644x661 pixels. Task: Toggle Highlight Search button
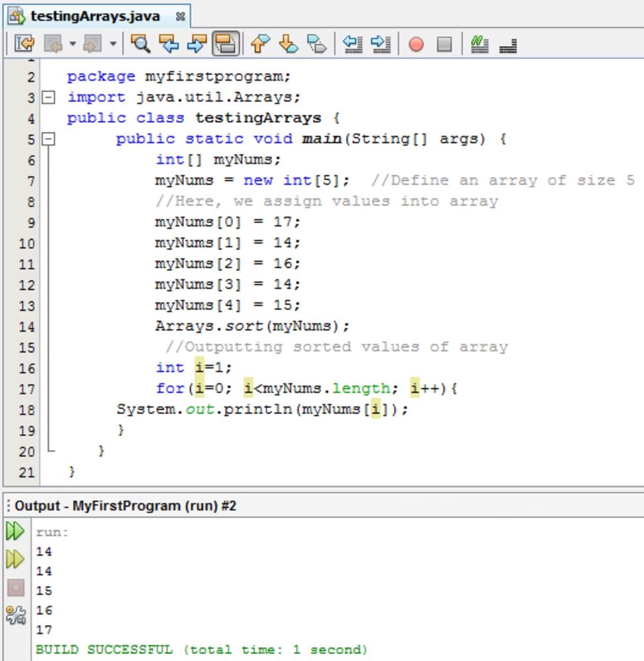(226, 44)
